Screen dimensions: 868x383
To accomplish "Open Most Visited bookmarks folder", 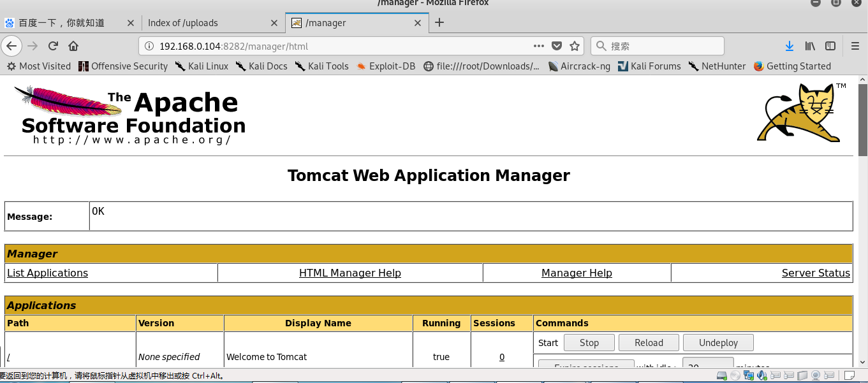I will 38,66.
